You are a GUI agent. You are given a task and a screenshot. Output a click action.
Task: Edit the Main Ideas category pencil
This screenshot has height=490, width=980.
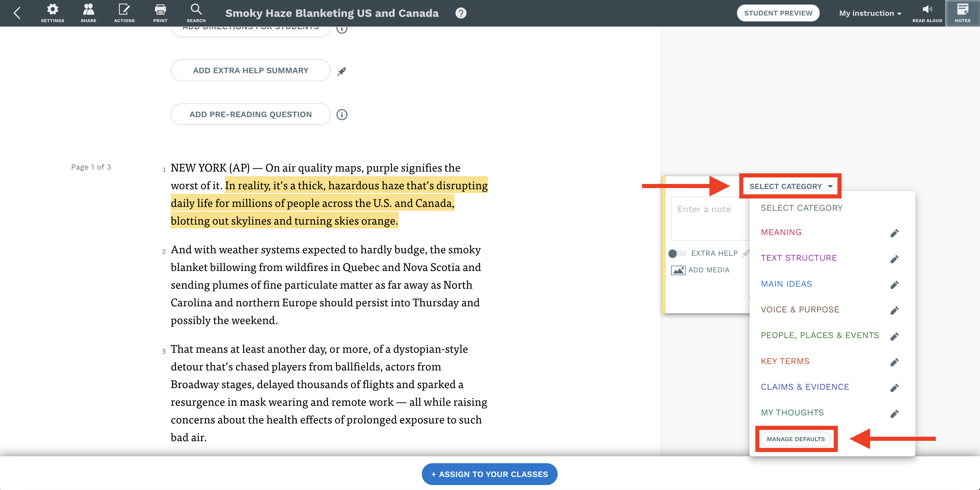894,285
